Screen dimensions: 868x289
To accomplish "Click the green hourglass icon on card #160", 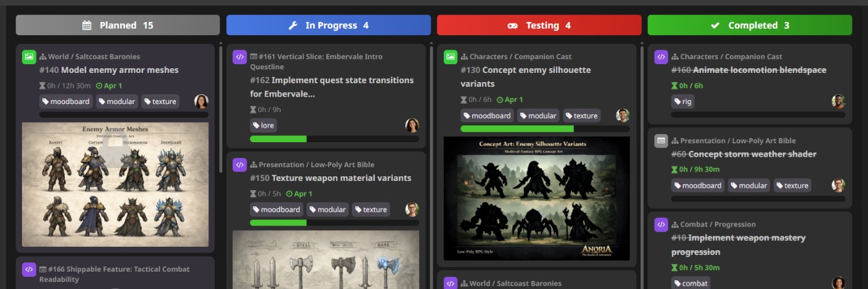I will [674, 86].
